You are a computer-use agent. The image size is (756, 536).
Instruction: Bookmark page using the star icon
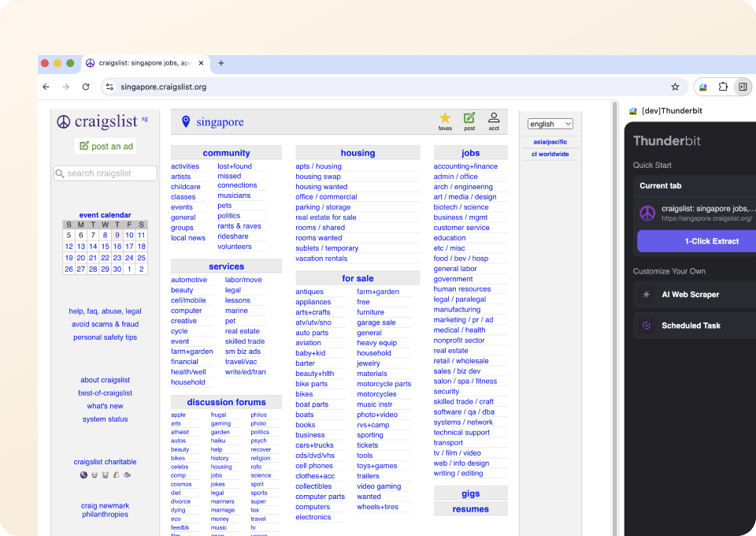coord(675,87)
